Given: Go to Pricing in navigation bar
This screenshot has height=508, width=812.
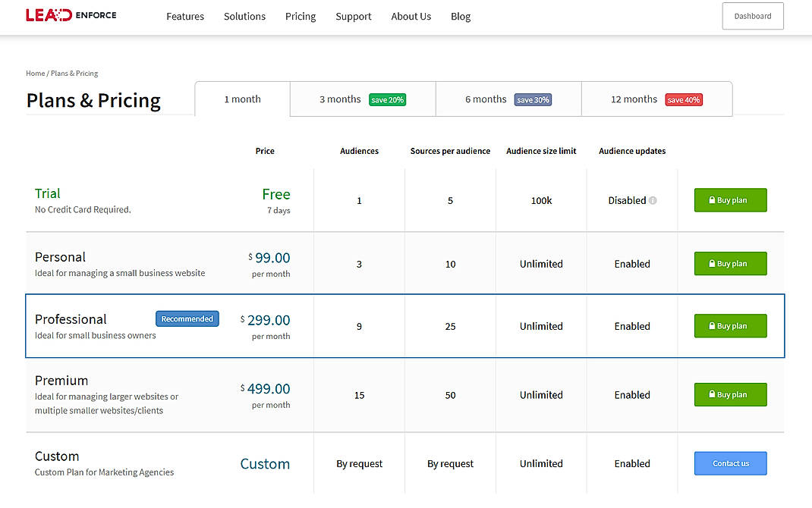Looking at the screenshot, I should [x=301, y=16].
